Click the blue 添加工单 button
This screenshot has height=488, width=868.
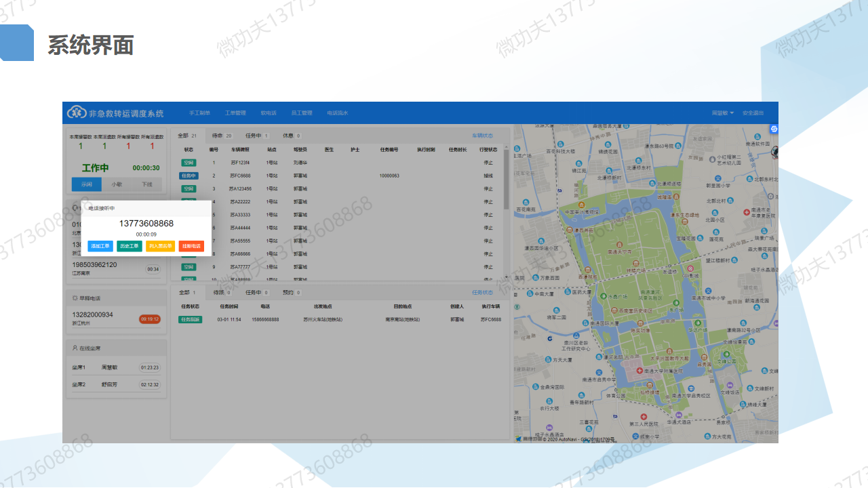point(100,246)
